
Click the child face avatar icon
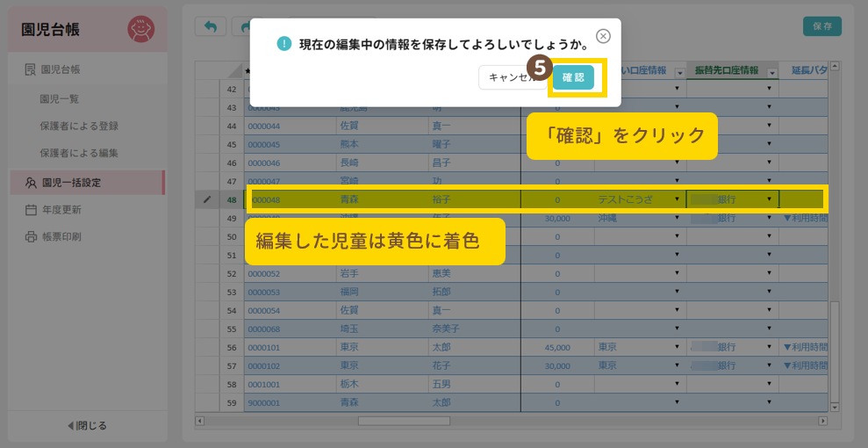pos(140,30)
